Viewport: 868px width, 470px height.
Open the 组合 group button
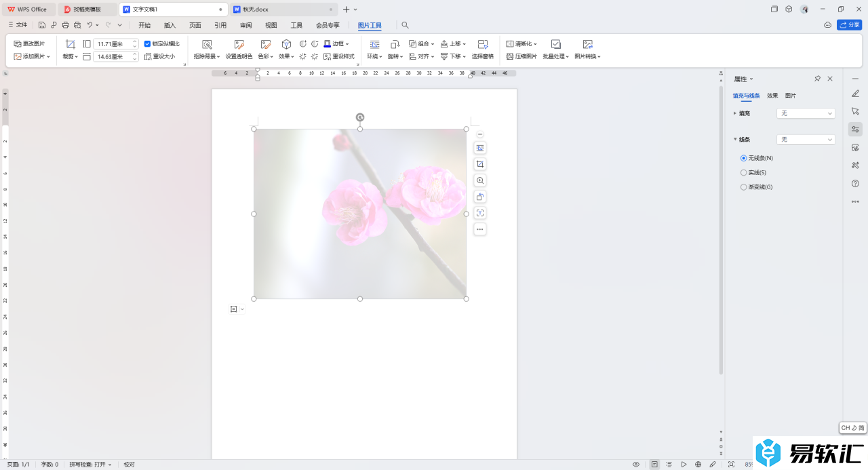point(421,43)
